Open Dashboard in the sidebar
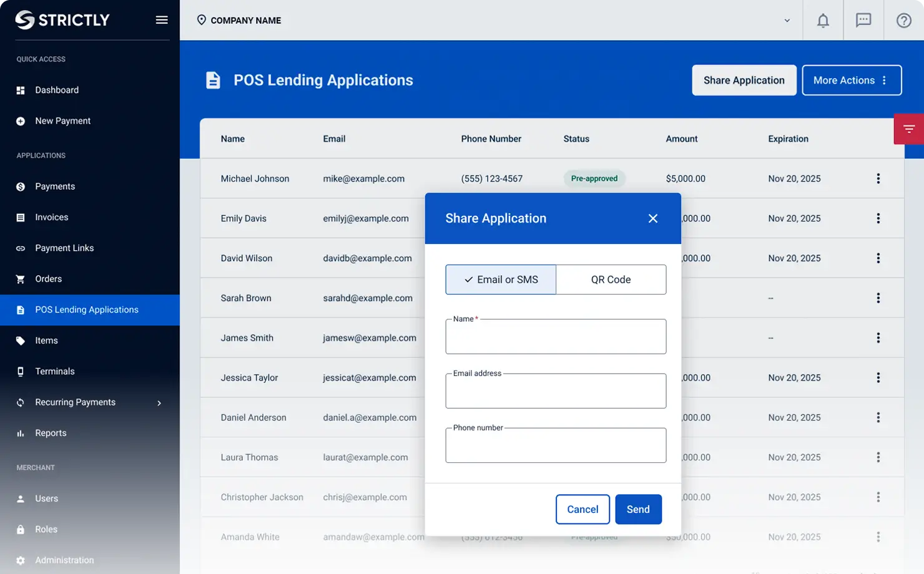Screen dimensions: 924x574 click(x=57, y=90)
